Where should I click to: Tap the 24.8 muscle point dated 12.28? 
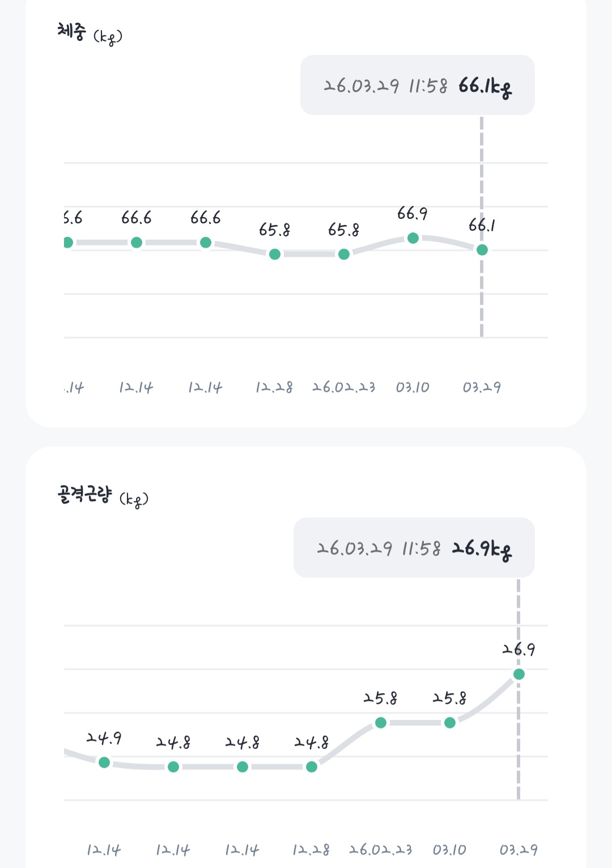pos(312,767)
